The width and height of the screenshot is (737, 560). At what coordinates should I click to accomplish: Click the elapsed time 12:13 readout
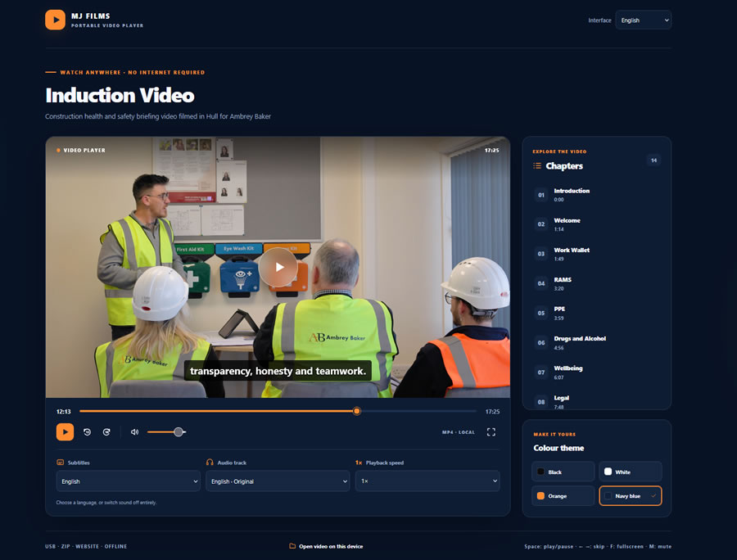pyautogui.click(x=63, y=412)
